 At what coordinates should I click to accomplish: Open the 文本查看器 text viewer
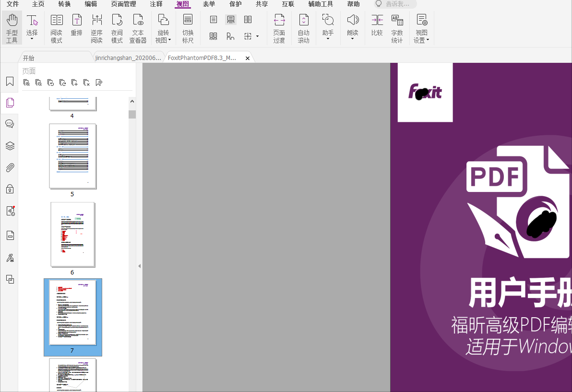[x=138, y=28]
